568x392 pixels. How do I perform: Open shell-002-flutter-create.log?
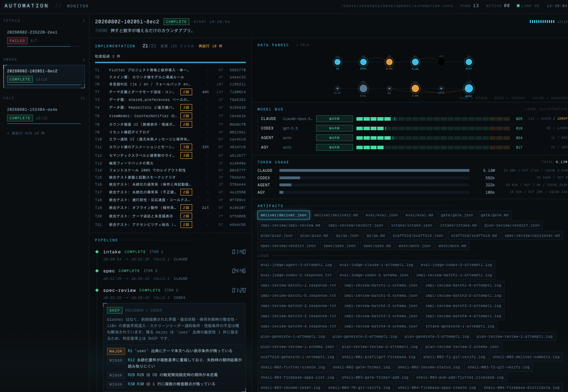293,367
